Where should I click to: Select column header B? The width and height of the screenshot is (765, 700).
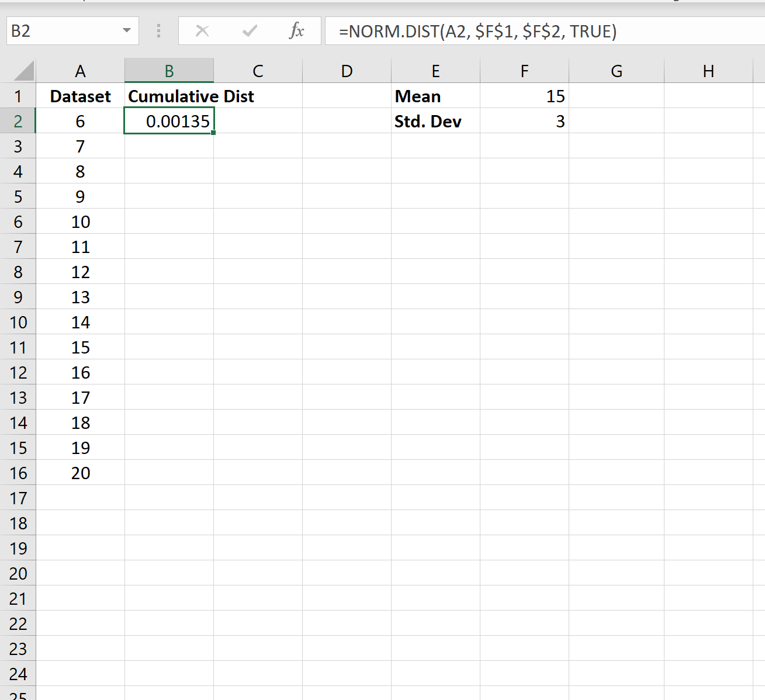point(169,70)
